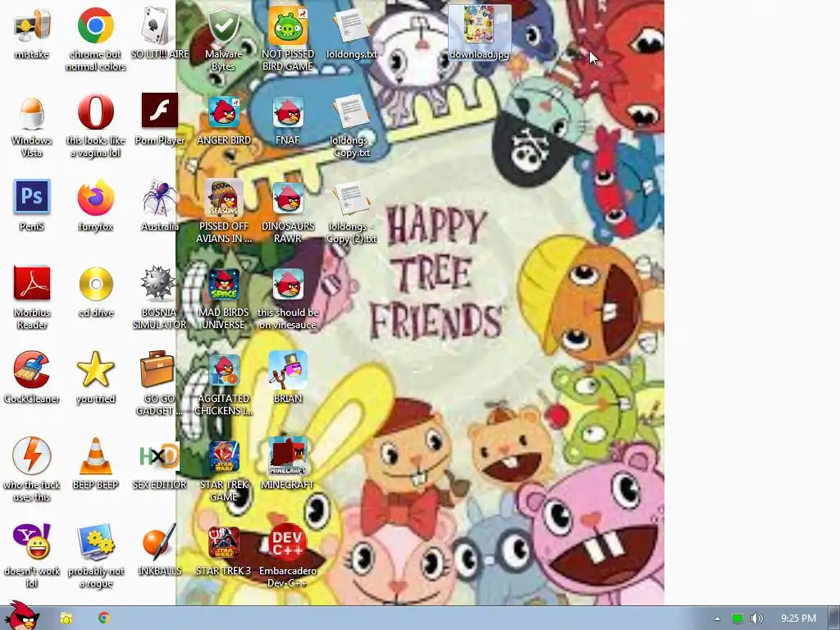Click the Photoshop 'PeniS' icon

coord(32,197)
